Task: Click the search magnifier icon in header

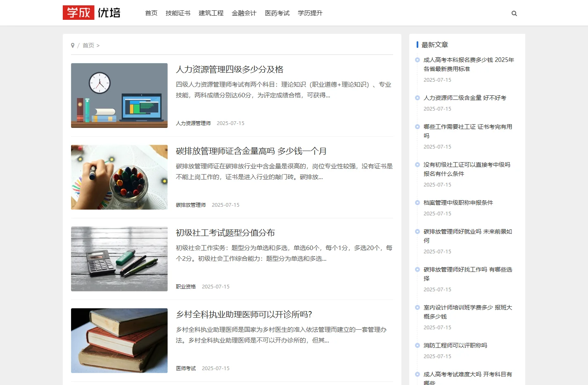Action: [514, 13]
